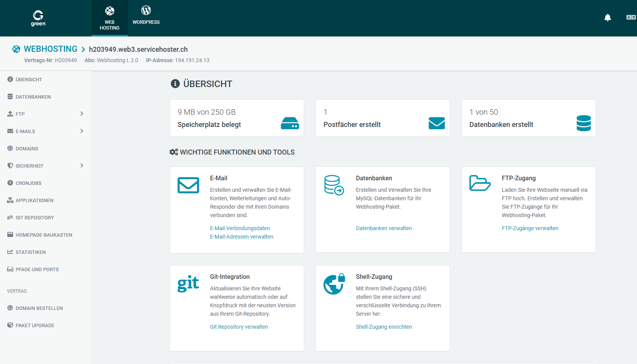The image size is (637, 364).
Task: Click the git icon in sidebar
Action: [10, 217]
